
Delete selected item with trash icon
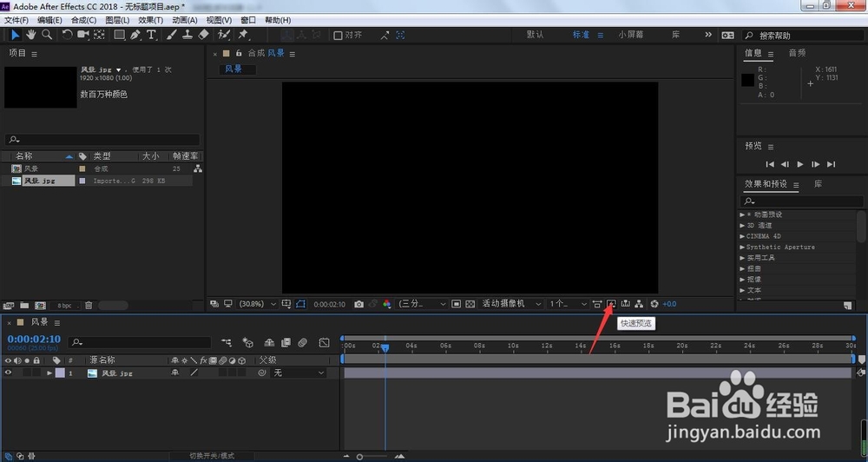[x=88, y=305]
